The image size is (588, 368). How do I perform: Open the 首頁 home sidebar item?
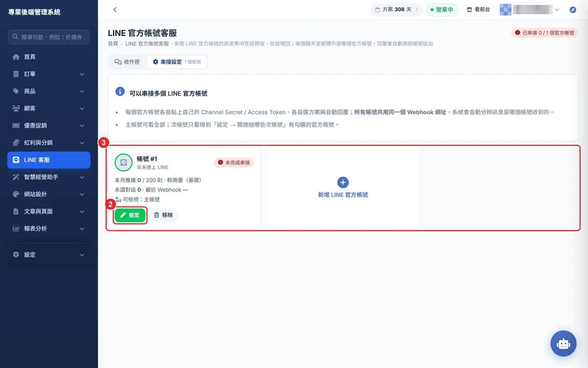[49, 57]
